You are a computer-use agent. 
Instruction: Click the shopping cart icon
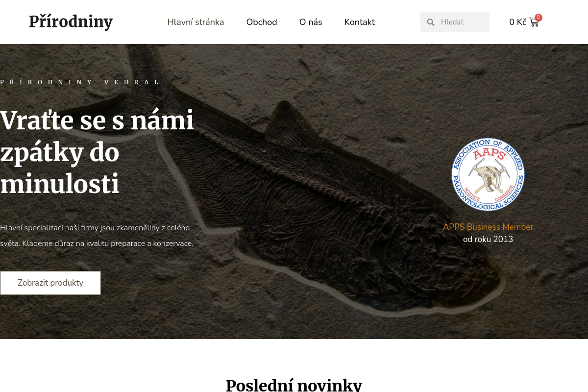(534, 22)
